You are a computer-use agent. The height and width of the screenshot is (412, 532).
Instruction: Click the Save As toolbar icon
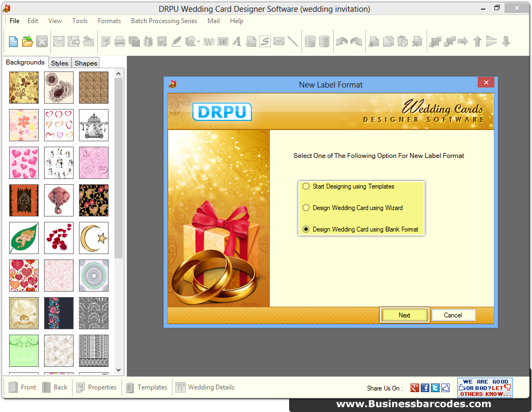[x=73, y=42]
